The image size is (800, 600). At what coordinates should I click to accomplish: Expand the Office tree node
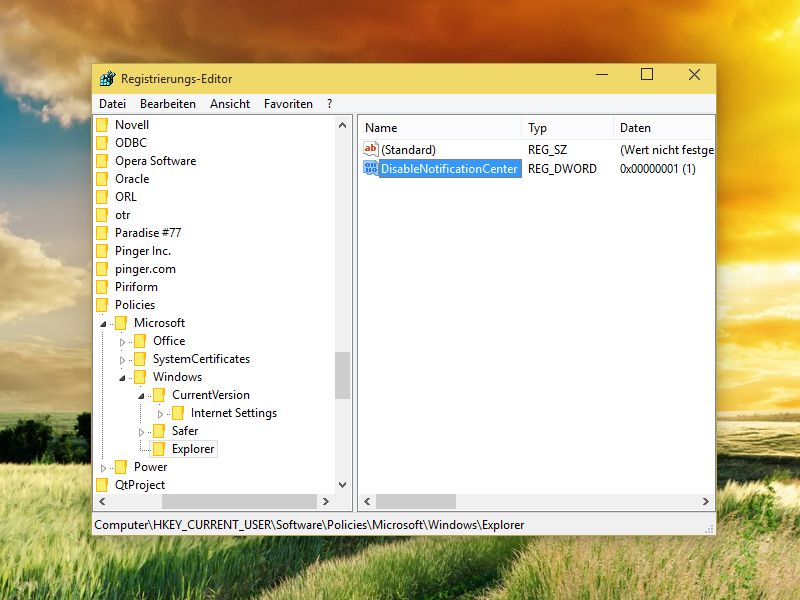click(x=122, y=342)
